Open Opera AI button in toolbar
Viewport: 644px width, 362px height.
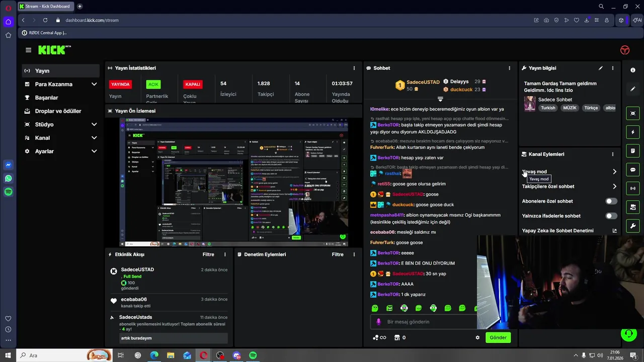637,20
